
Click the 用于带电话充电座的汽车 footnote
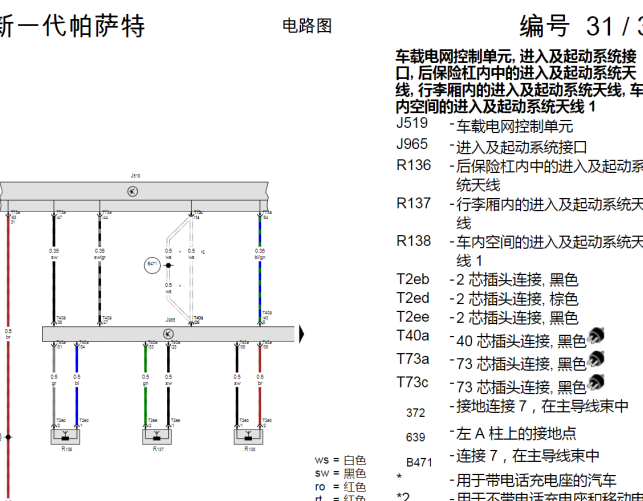coord(536,480)
